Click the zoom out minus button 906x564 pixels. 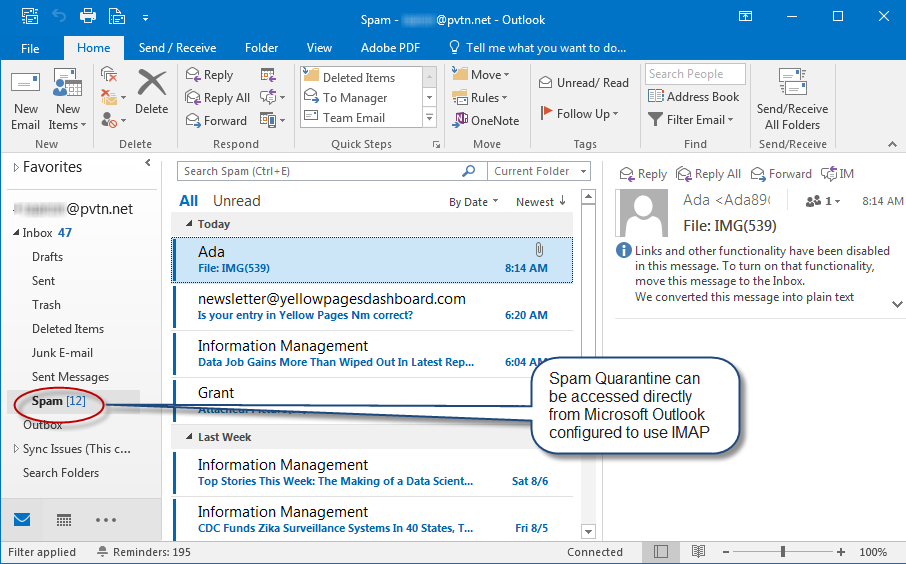coord(726,551)
